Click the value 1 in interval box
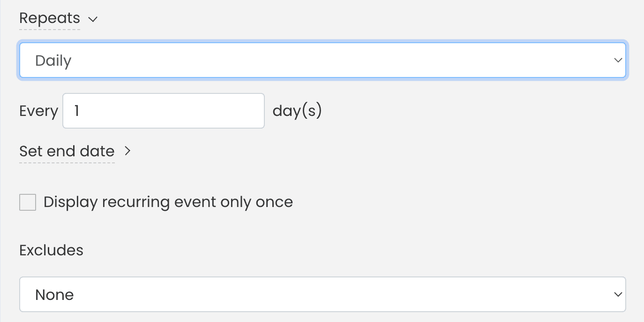 (x=76, y=111)
